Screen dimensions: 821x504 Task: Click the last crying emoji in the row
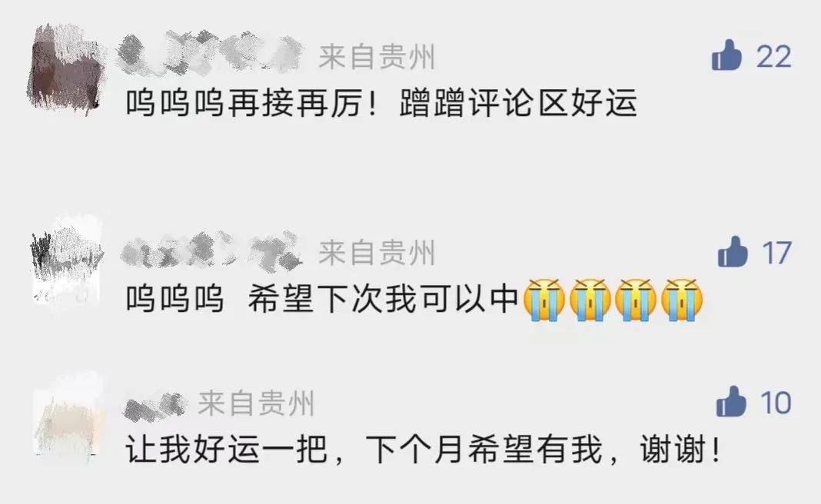pyautogui.click(x=682, y=300)
